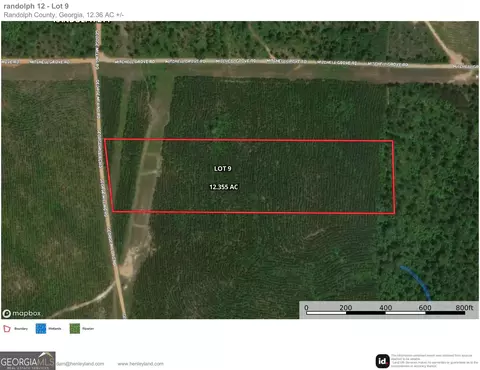Screen dimensions: 480x370
Task: Click the black "id." logo
Action: point(383,361)
